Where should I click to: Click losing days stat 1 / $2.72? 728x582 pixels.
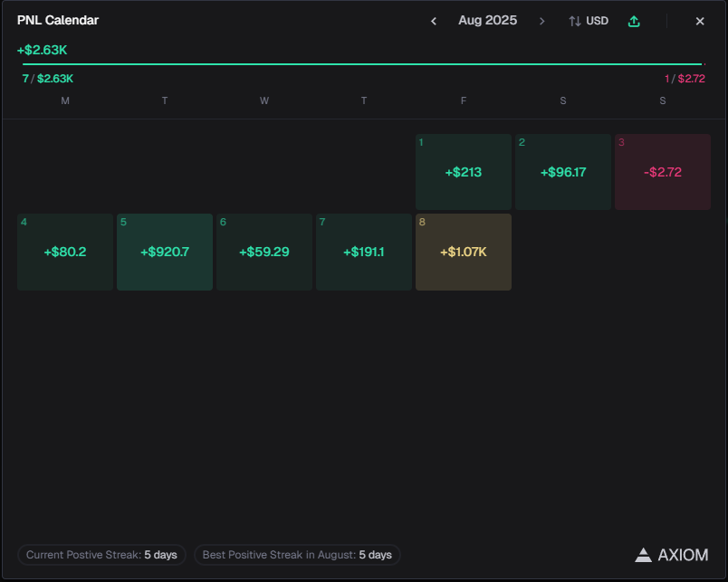[x=685, y=79]
